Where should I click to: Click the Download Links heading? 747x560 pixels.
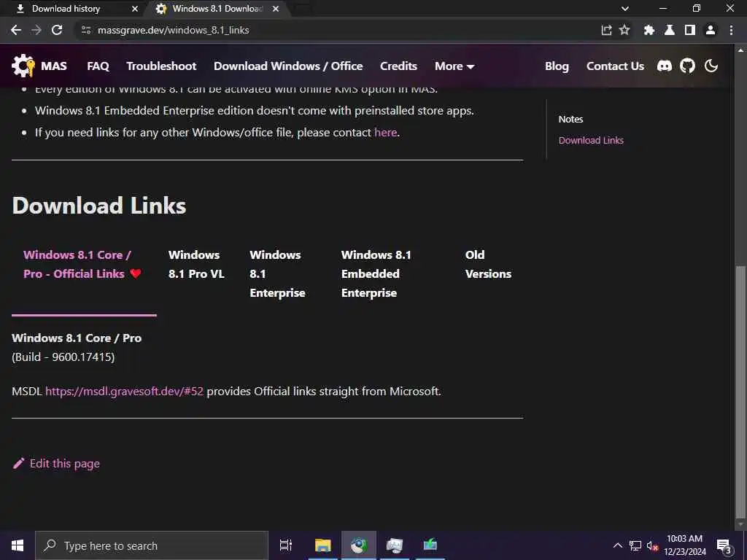(99, 206)
